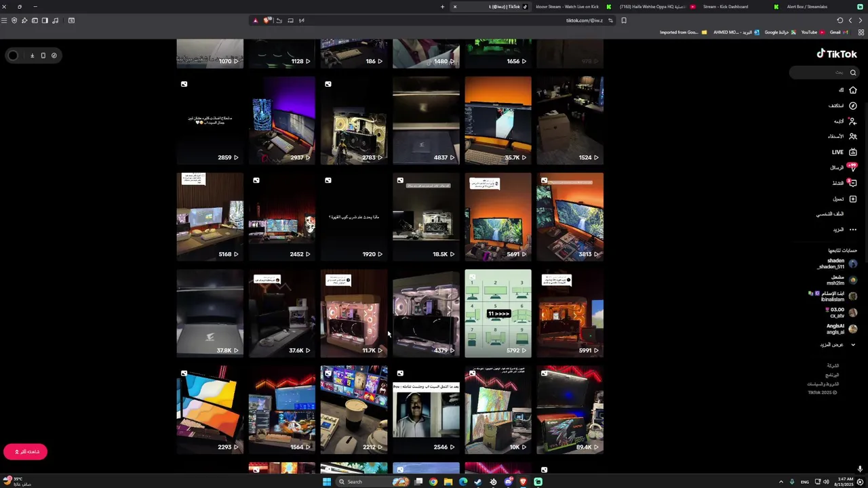Click the Upload plus icon in sidebar
This screenshot has width=868, height=488.
[x=853, y=199]
